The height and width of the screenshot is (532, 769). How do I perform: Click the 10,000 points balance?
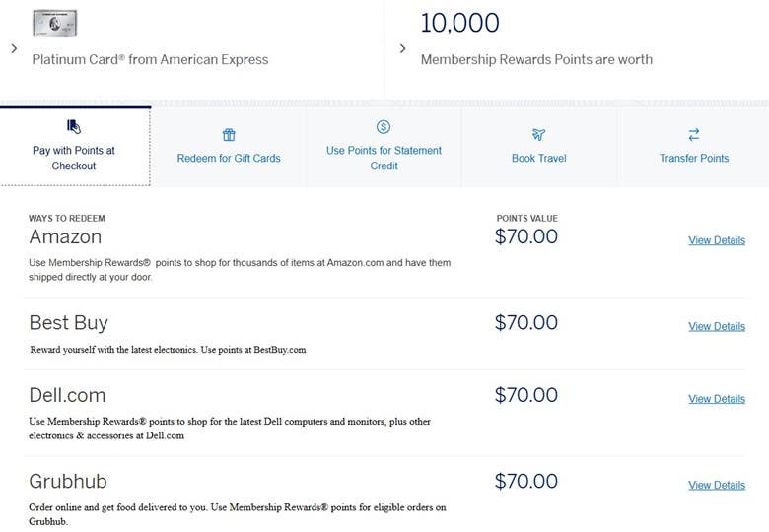[459, 23]
